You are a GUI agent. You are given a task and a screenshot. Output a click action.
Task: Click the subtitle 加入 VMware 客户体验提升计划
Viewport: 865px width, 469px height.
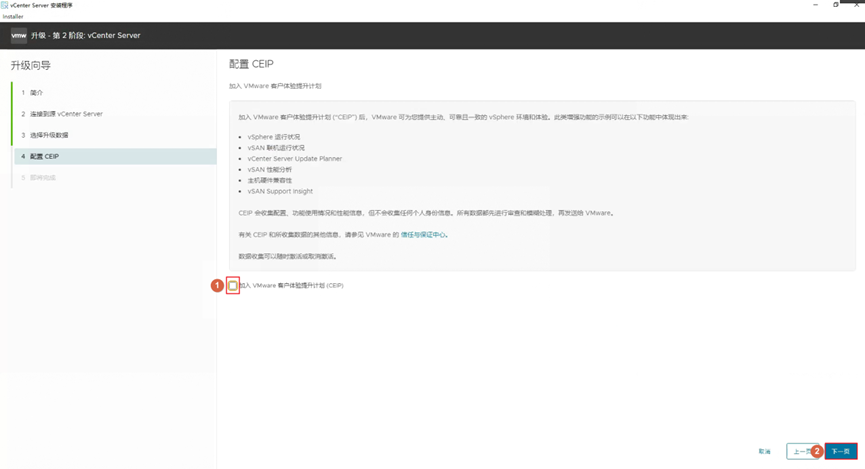(275, 86)
